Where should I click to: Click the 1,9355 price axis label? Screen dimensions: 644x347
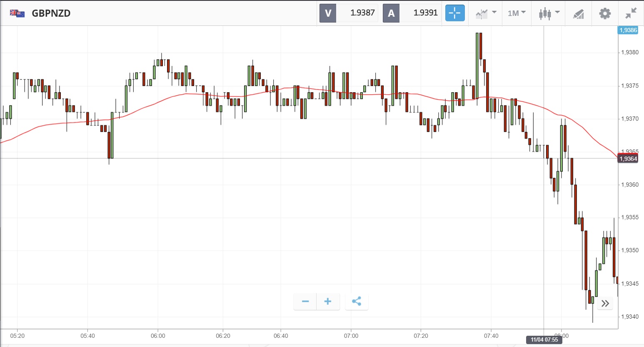pyautogui.click(x=629, y=217)
